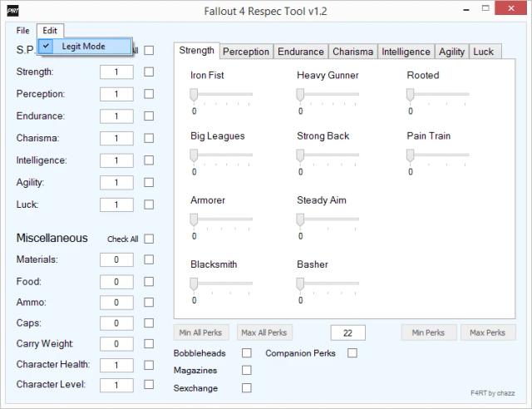Enable the Magazines checkbox
Image resolution: width=532 pixels, height=409 pixels.
coord(247,370)
